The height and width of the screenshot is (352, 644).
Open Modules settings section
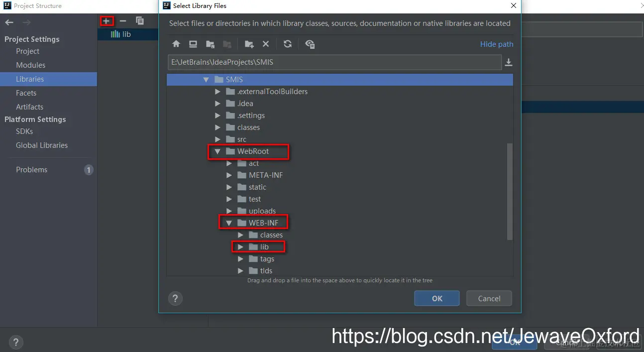pos(30,65)
